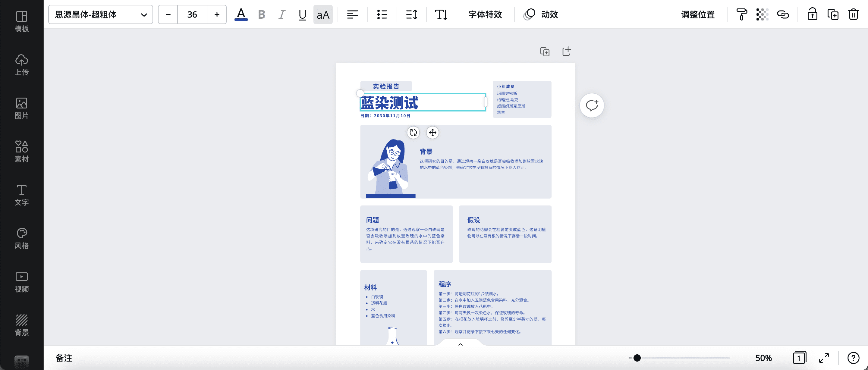The height and width of the screenshot is (370, 868).
Task: Click the 调整位置 adjust position button
Action: [x=697, y=14]
